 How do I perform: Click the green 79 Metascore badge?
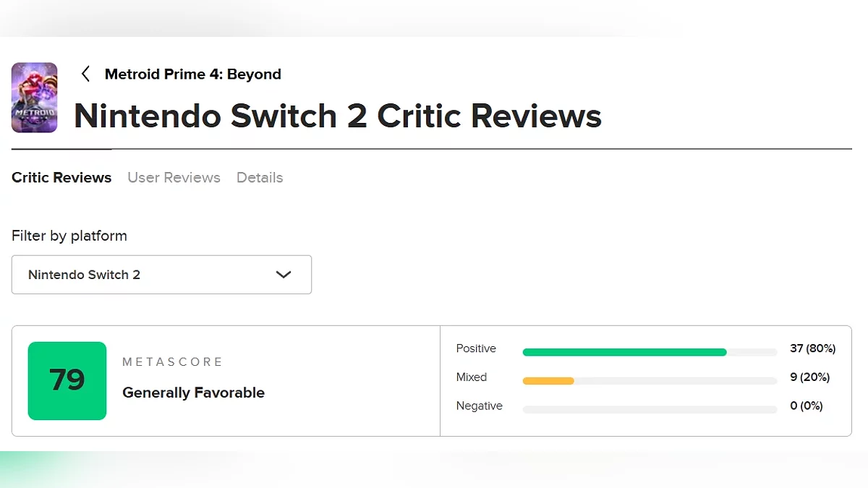click(67, 380)
